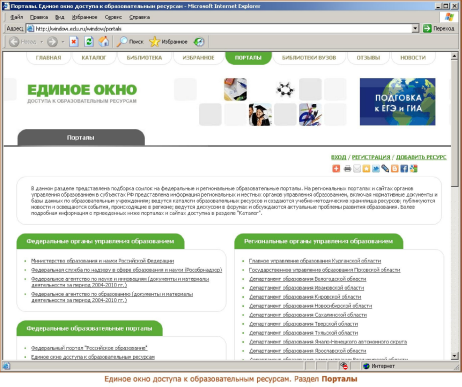Switch to the ИЗБРАННОЕ site tab
Screen dimensions: 462x387
click(198, 58)
